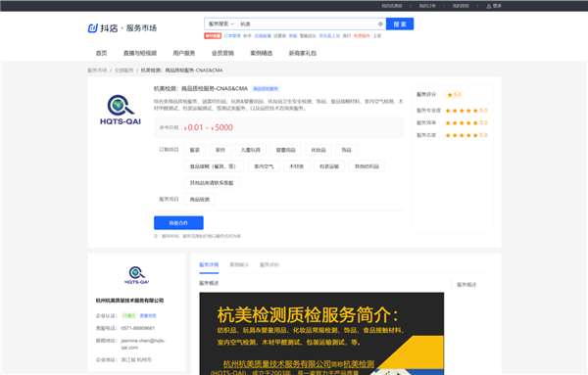Click the red hot-search tag below search box
Viewport: 588px width, 375px height.
pos(213,36)
